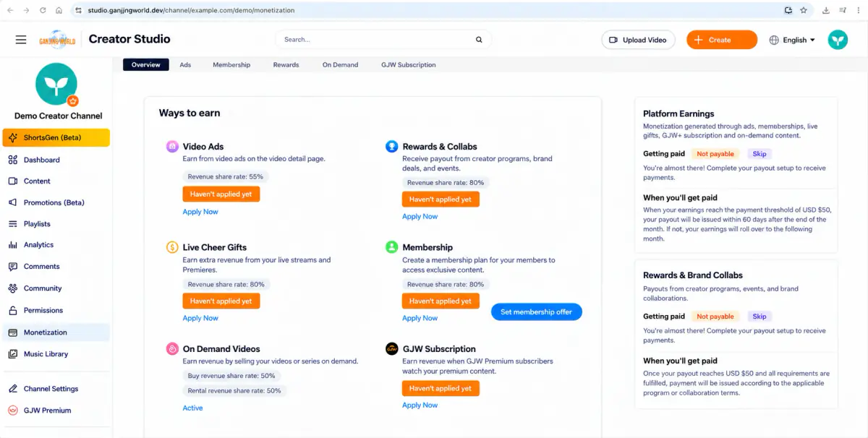Click Buy revenue share rate: 50% label

(x=231, y=376)
